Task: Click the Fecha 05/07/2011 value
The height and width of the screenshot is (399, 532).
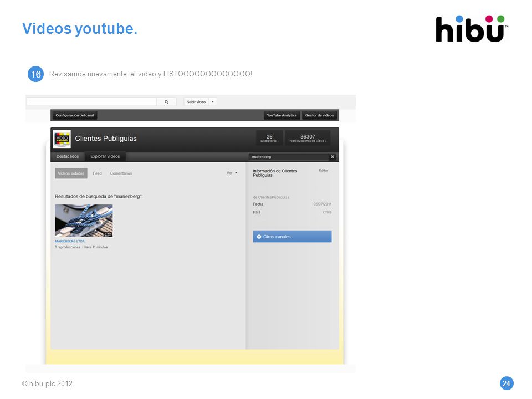Action: pos(323,204)
